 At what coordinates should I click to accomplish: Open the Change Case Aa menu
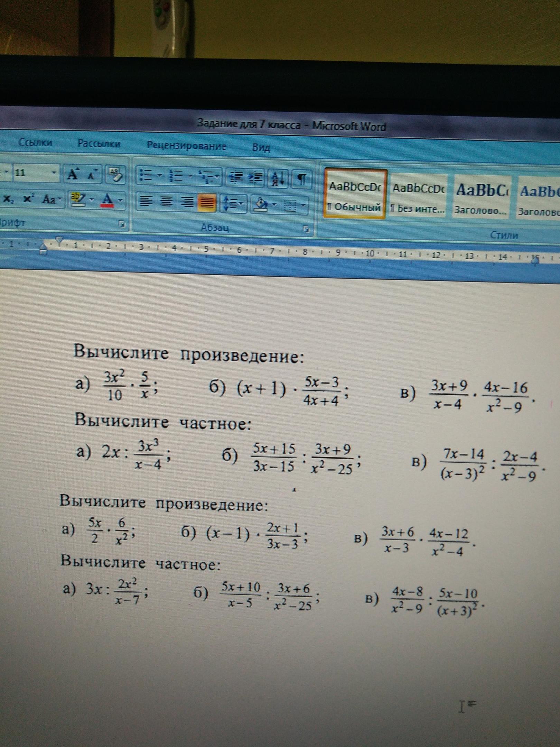click(52, 199)
